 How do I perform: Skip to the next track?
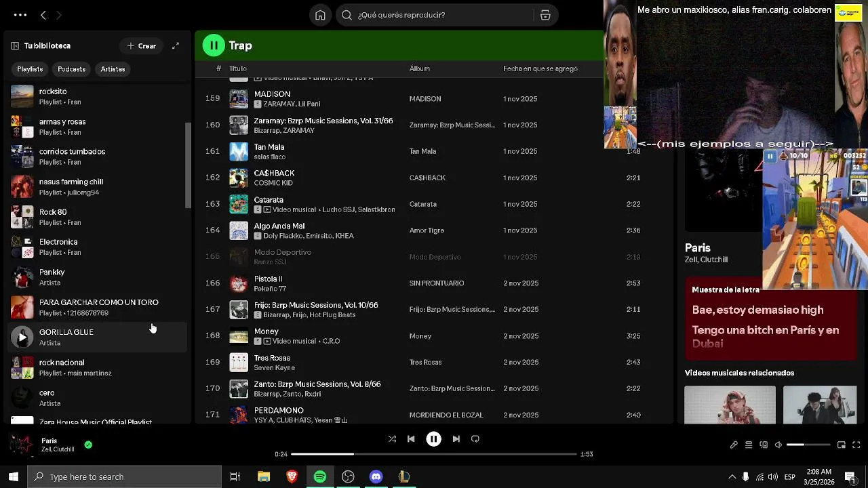pyautogui.click(x=456, y=439)
